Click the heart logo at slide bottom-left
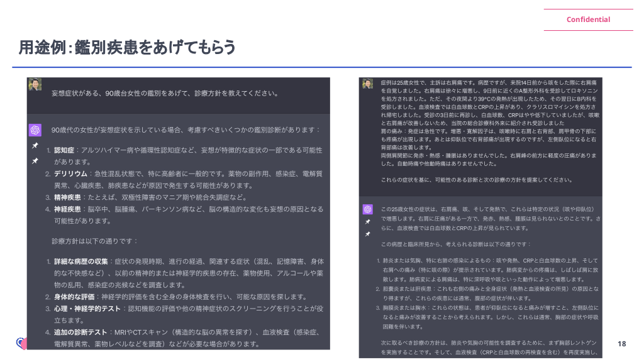This screenshot has width=644, height=362. 21,344
